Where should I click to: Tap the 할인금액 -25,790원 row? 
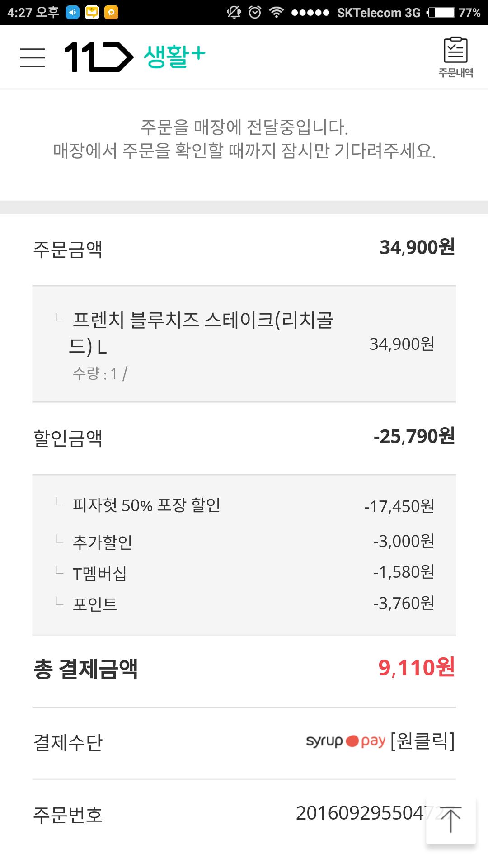[244, 438]
